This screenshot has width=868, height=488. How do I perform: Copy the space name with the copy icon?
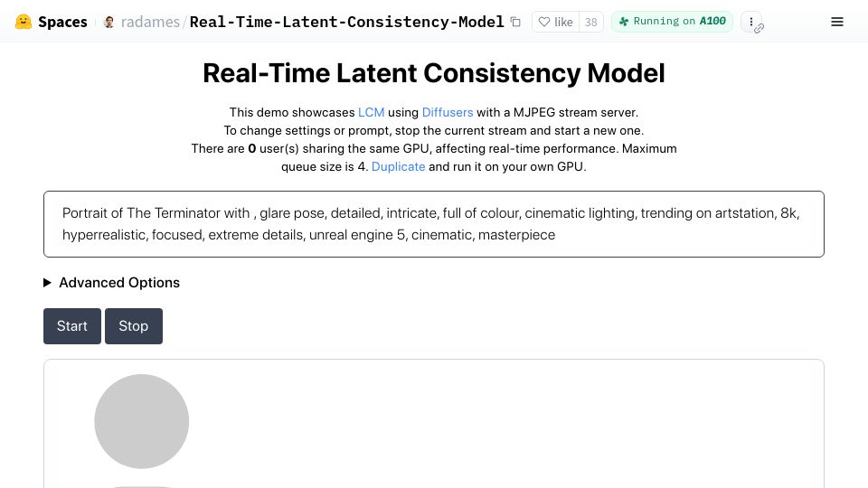515,22
